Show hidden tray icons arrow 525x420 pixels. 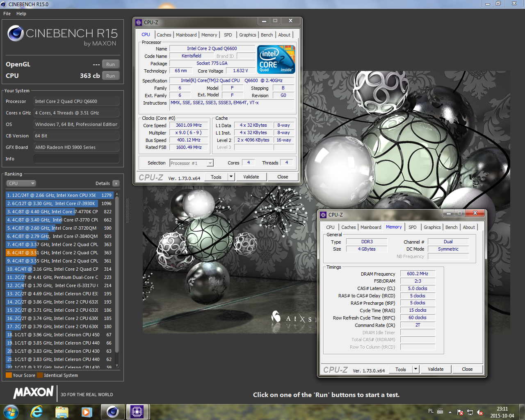point(450,412)
